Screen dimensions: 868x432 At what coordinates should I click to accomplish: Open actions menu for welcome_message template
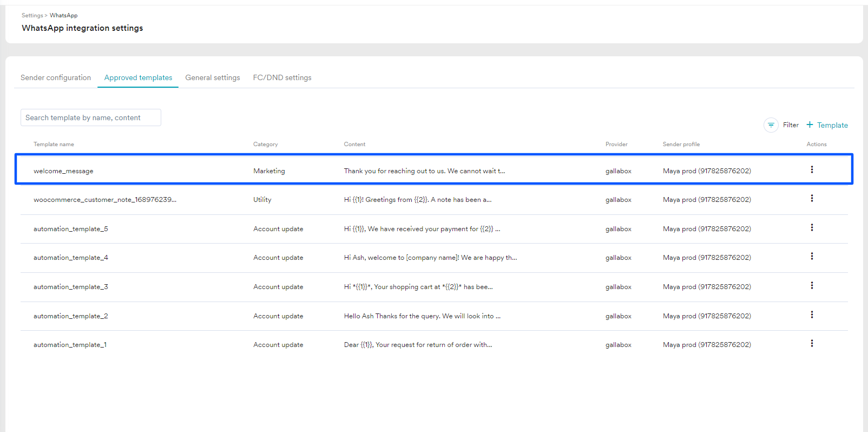pyautogui.click(x=812, y=170)
